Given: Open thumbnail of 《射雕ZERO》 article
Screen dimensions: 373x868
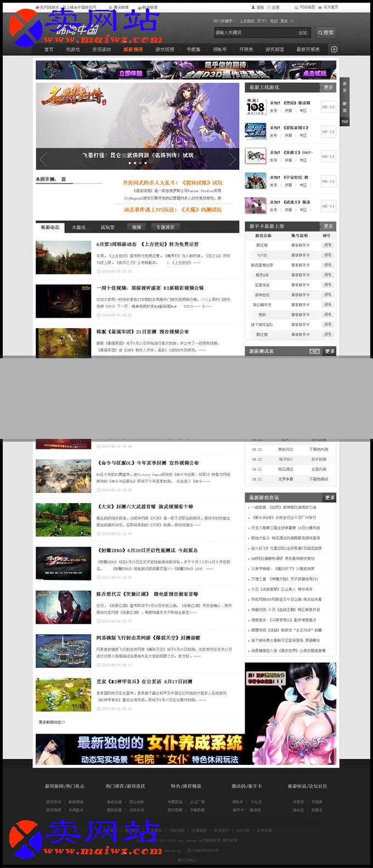Looking at the screenshot, I should (64, 563).
